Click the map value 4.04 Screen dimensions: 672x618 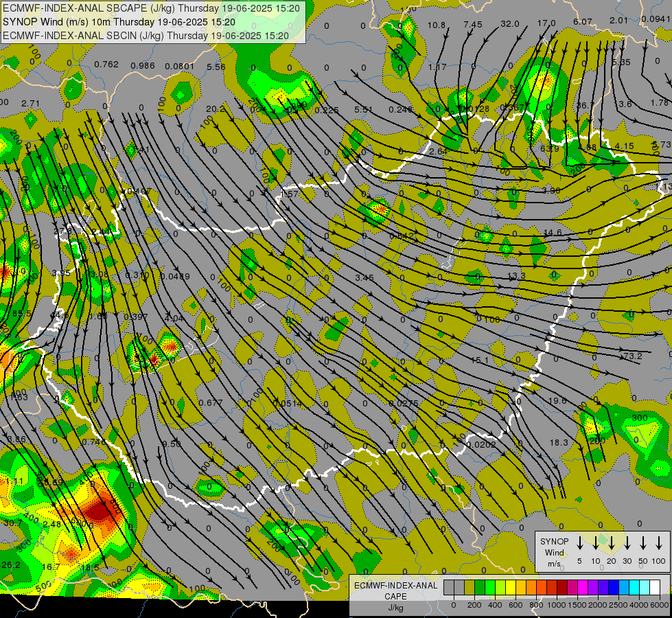[x=174, y=318]
